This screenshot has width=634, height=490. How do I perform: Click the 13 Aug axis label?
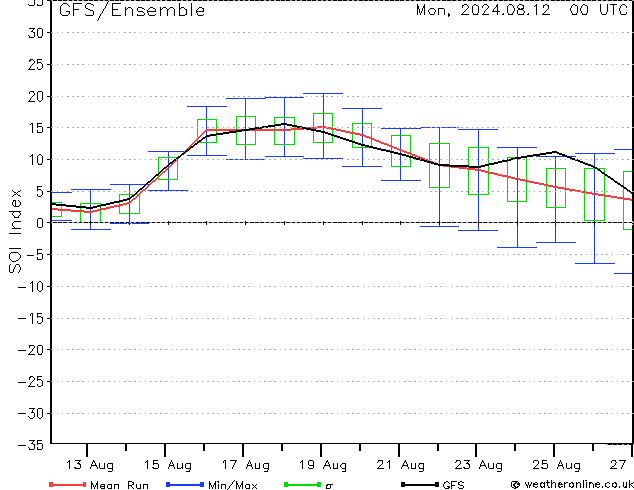90,465
